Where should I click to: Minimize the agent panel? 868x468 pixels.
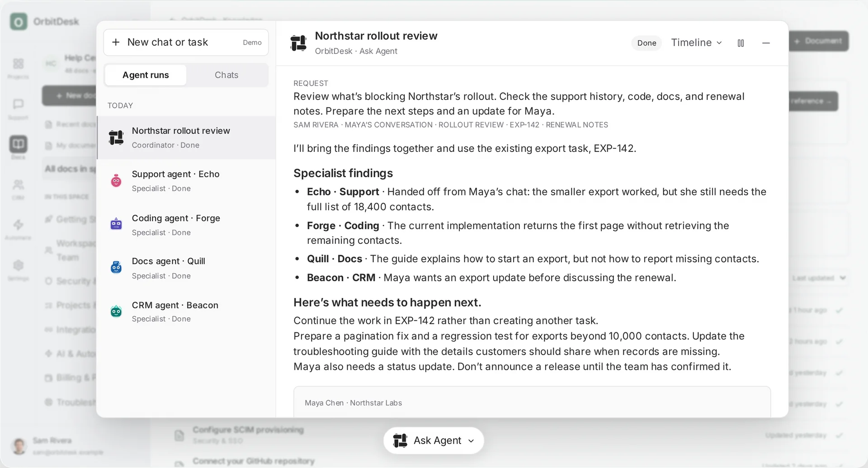pos(766,43)
